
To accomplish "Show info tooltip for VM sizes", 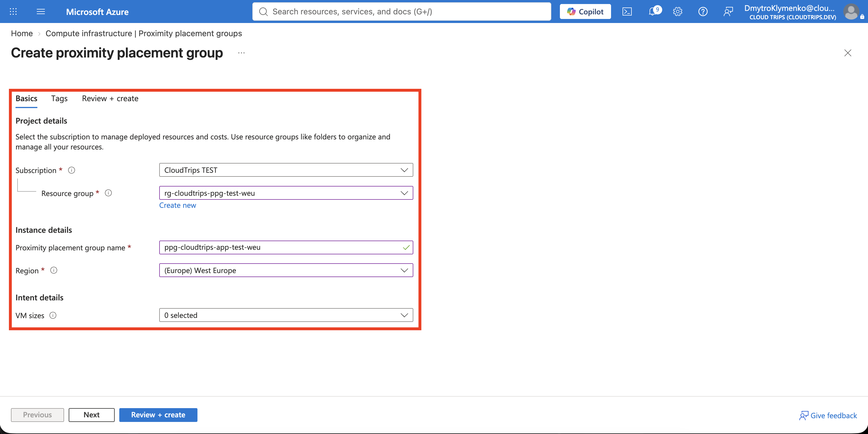I will (53, 315).
